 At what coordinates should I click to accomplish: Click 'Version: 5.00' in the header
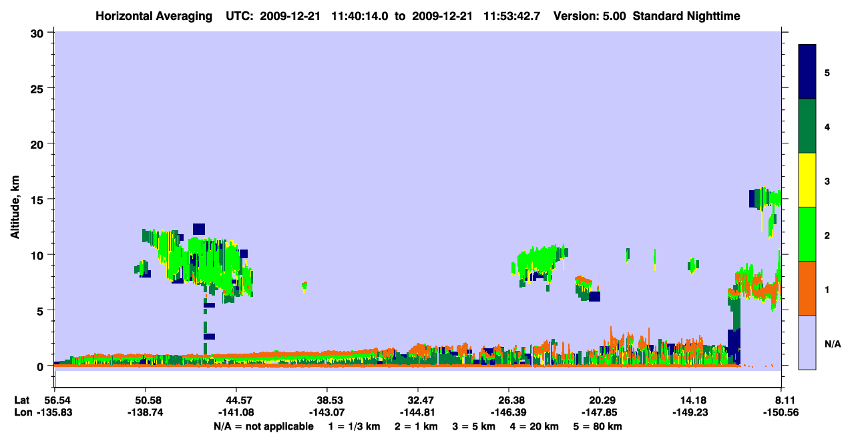coord(590,15)
